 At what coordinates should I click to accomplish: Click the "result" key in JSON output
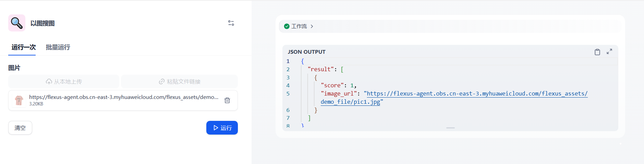point(321,69)
